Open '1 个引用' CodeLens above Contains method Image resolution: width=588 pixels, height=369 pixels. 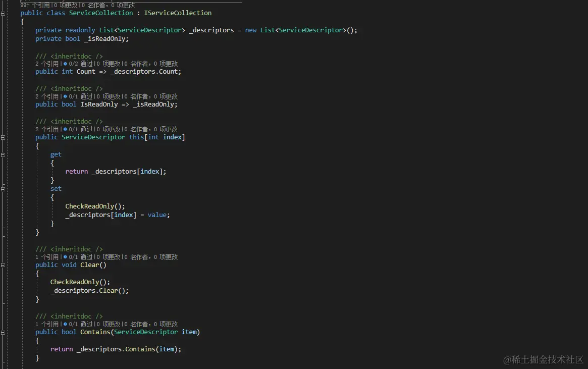tap(47, 324)
